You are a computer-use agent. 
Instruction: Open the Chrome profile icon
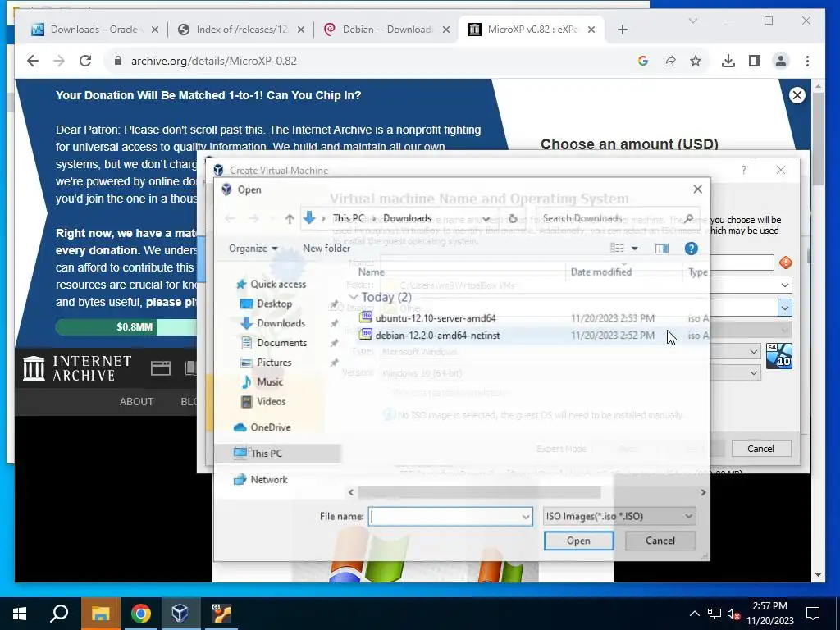[781, 61]
